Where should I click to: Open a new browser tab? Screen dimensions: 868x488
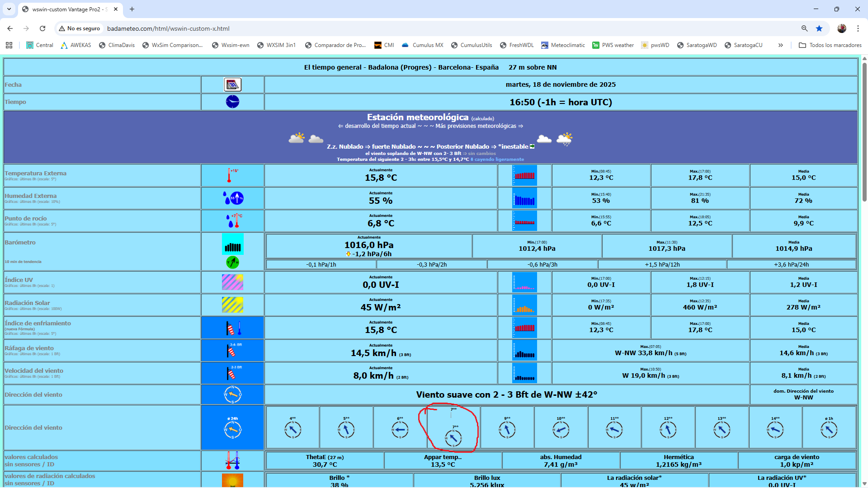point(132,9)
